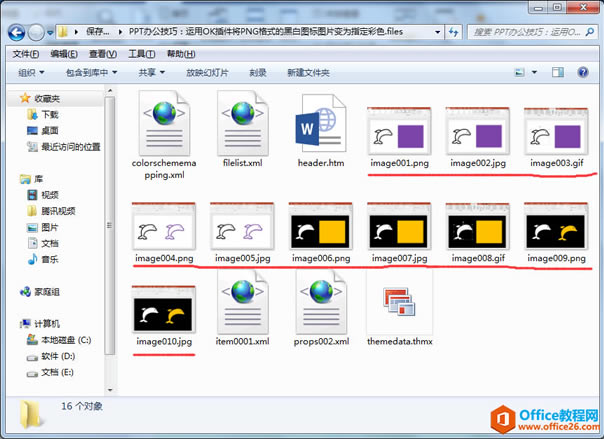The width and height of the screenshot is (604, 439).
Task: Toggle the preview pane icon
Action: pos(558,72)
